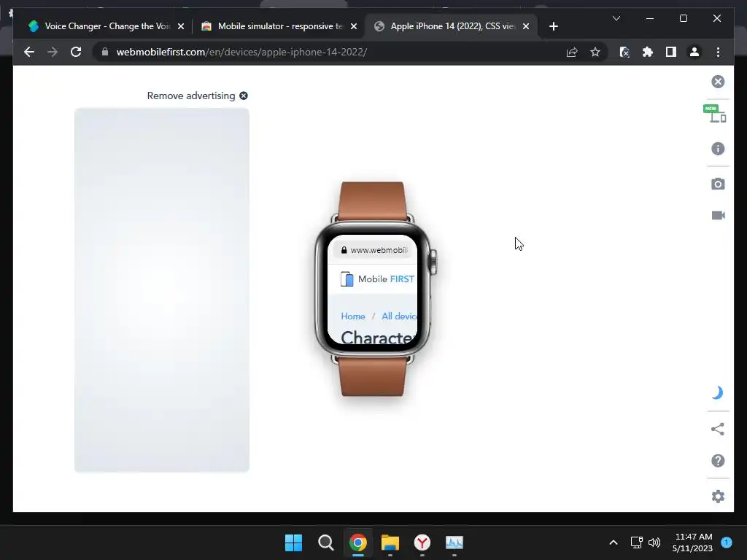
Task: Click Chrome in the taskbar
Action: click(357, 542)
